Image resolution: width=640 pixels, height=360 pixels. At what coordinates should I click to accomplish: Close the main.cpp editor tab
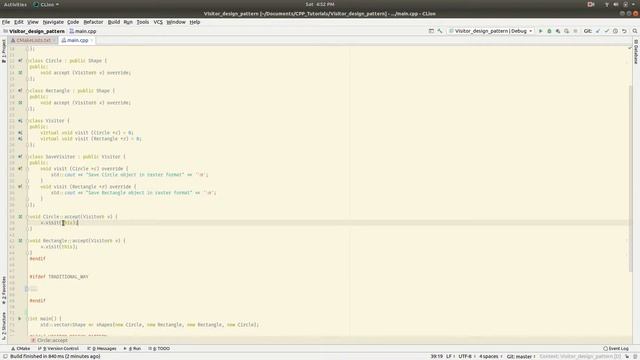coord(92,40)
